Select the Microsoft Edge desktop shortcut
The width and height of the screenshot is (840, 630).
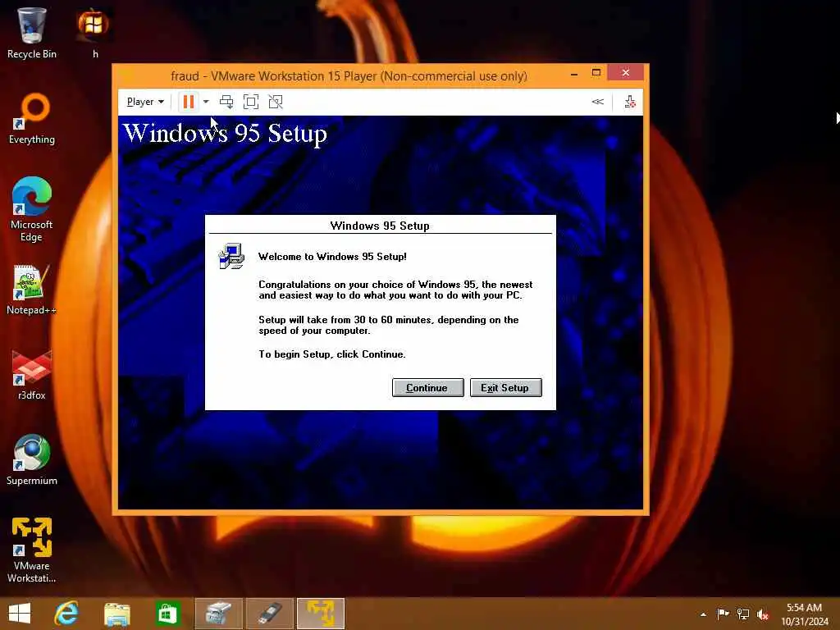32,209
